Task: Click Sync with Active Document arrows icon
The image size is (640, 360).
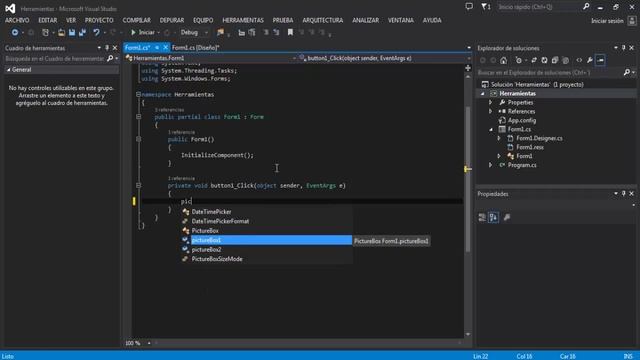Action: click(534, 60)
